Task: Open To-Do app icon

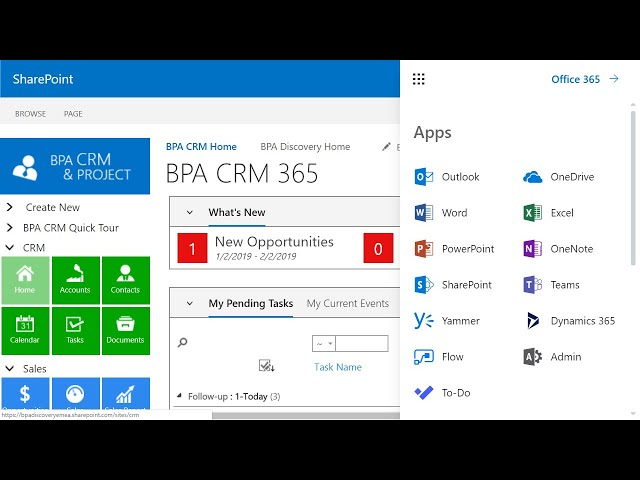Action: tap(424, 392)
